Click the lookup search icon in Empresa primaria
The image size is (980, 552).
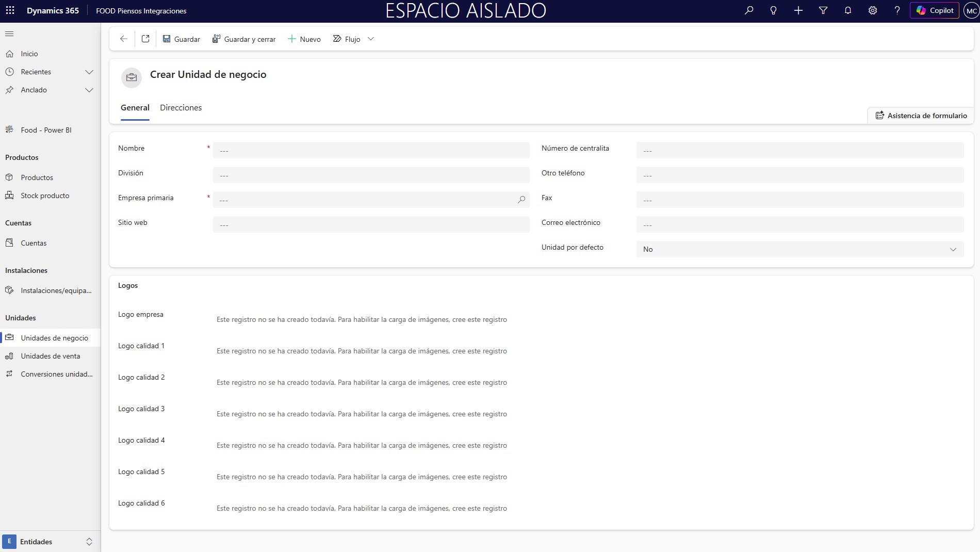521,200
